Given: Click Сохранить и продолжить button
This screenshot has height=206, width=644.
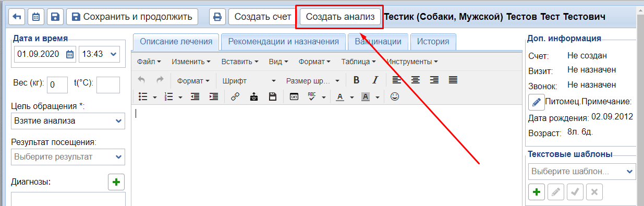Looking at the screenshot, I should coord(132,17).
